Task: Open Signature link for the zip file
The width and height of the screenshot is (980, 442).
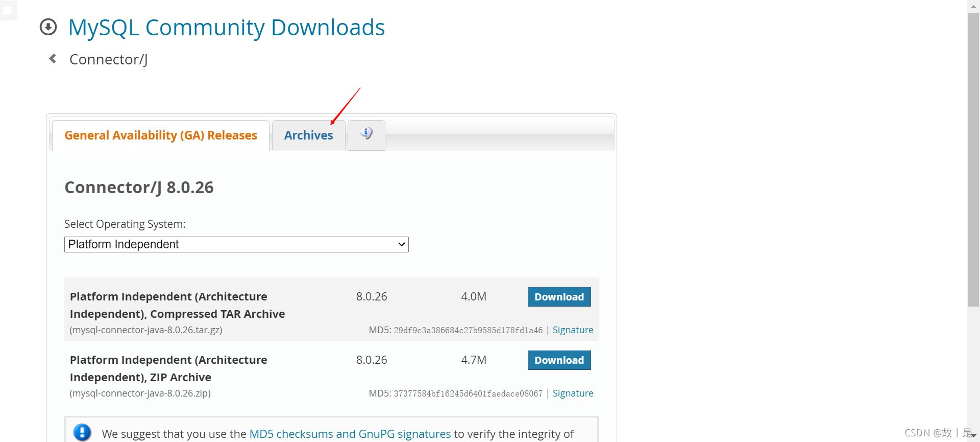Action: tap(573, 393)
